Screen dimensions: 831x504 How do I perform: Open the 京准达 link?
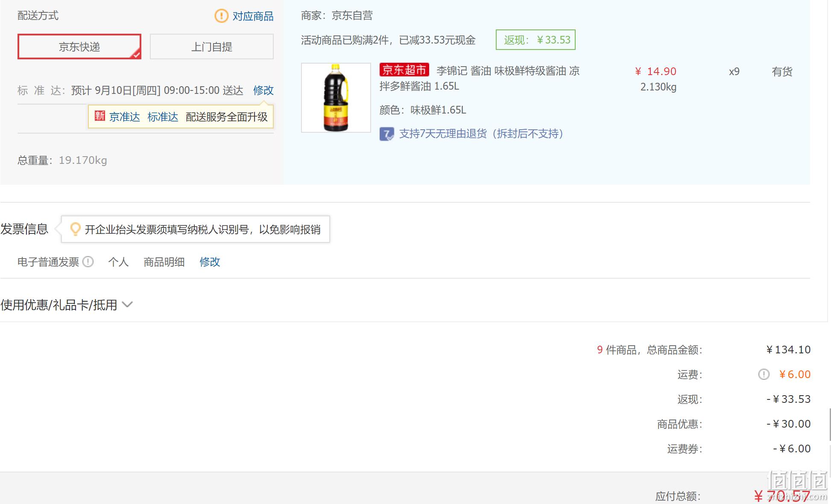(x=124, y=117)
